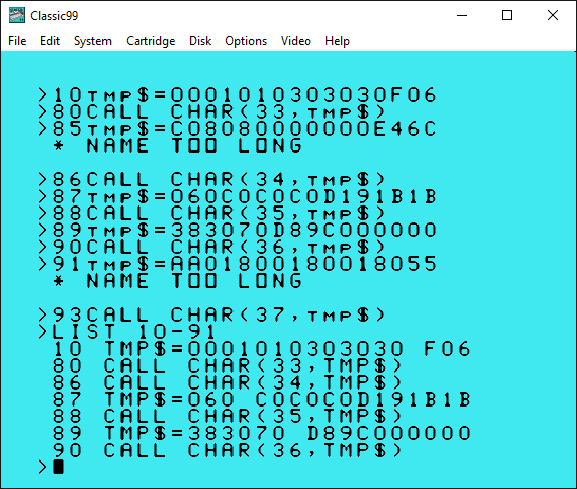Close the Classic99 window
Viewport: 577px width, 489px height.
click(553, 15)
